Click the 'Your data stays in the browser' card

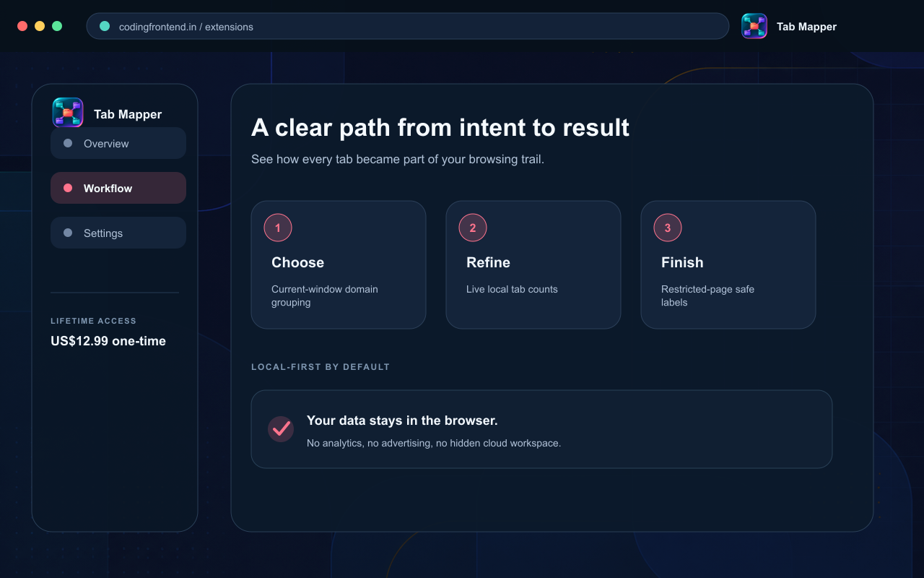[x=541, y=429]
